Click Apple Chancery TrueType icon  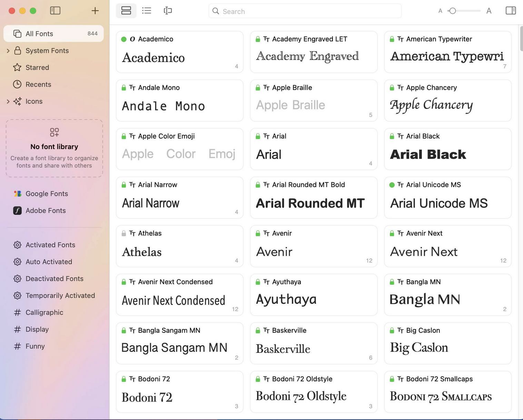[401, 88]
